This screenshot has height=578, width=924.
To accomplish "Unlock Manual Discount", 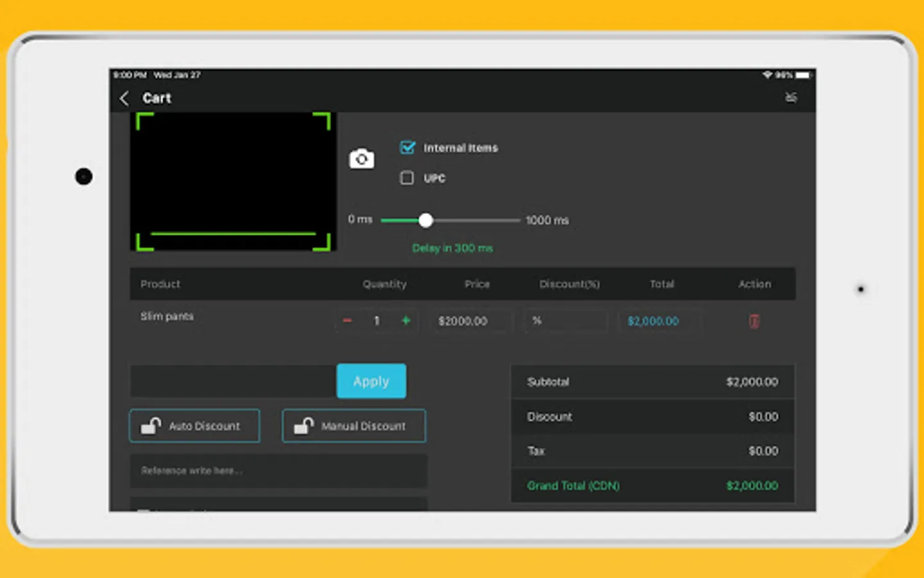I will click(x=354, y=426).
